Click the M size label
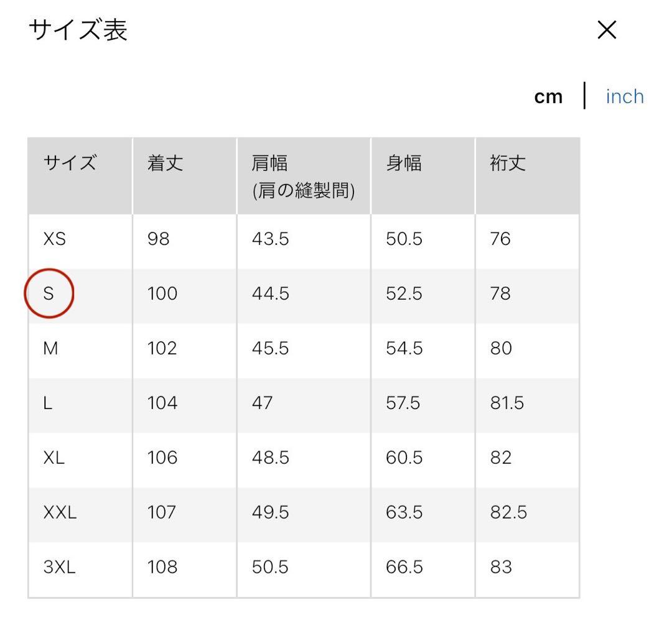 point(52,348)
